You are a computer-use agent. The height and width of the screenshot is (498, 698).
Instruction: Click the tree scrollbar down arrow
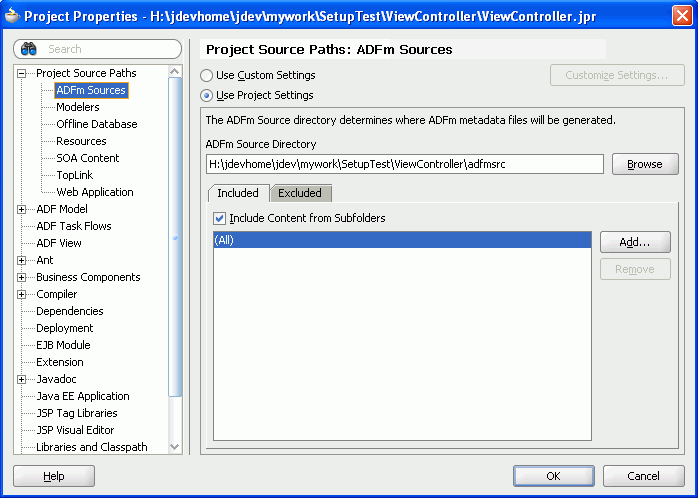[x=175, y=447]
